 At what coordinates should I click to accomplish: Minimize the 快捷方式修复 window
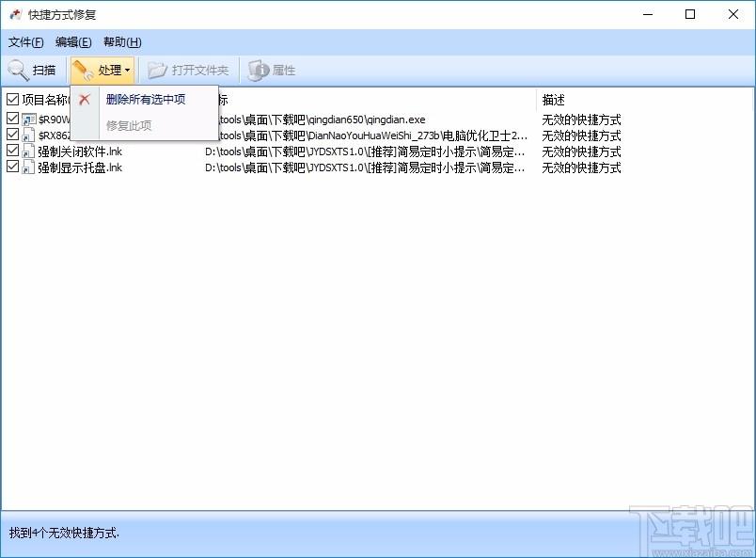(648, 14)
